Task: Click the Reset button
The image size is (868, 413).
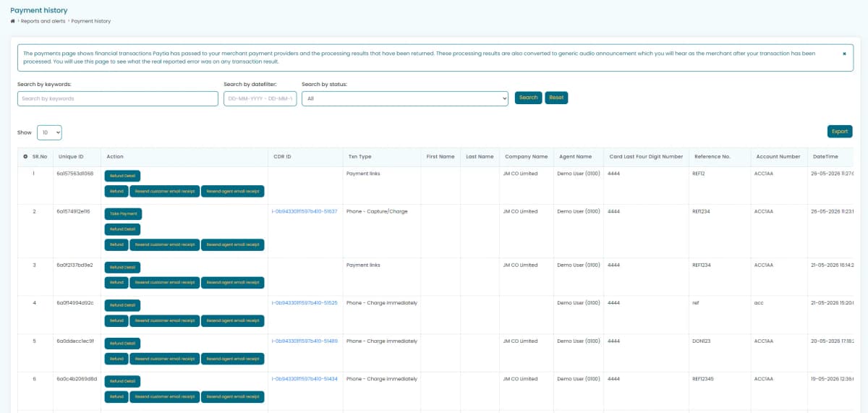Action: tap(556, 98)
